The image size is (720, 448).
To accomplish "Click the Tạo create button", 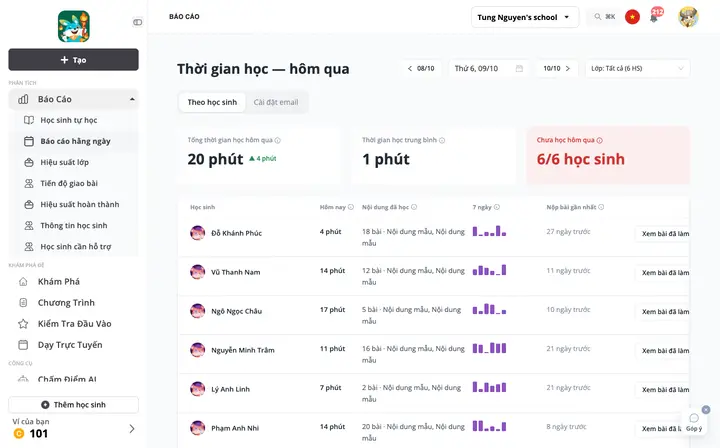I will [73, 60].
